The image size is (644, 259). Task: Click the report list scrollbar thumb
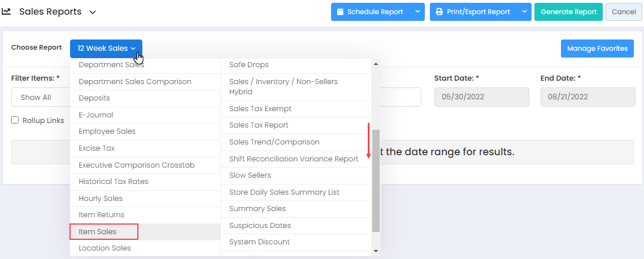[x=376, y=181]
